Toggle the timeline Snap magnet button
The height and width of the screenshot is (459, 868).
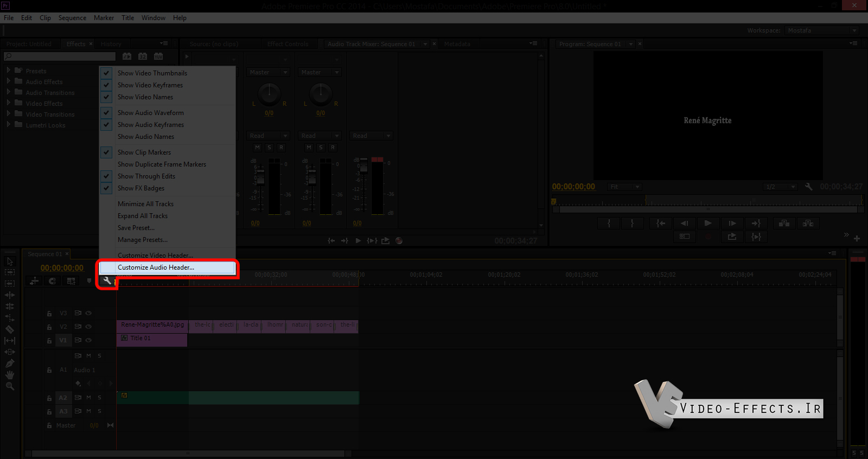click(x=53, y=280)
